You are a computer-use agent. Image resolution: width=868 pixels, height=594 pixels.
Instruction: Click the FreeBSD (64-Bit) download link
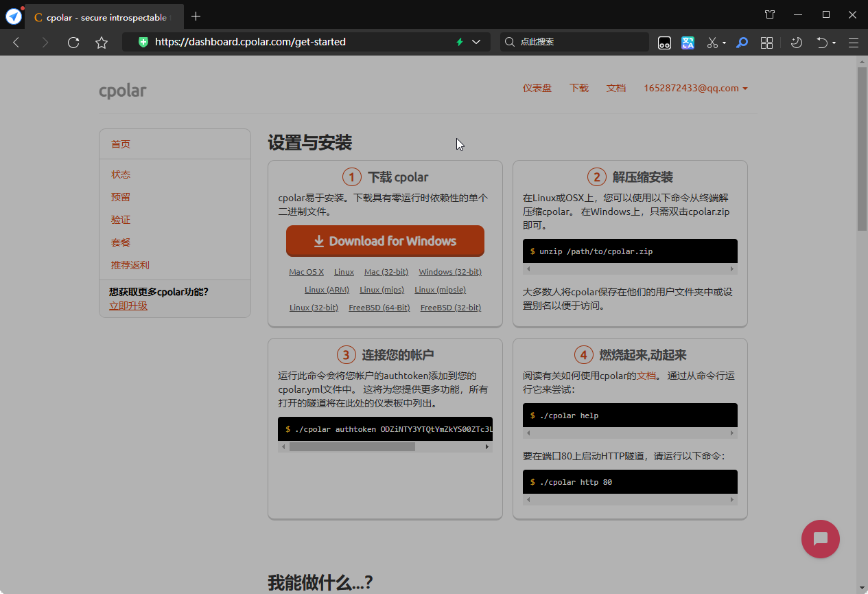tap(379, 308)
